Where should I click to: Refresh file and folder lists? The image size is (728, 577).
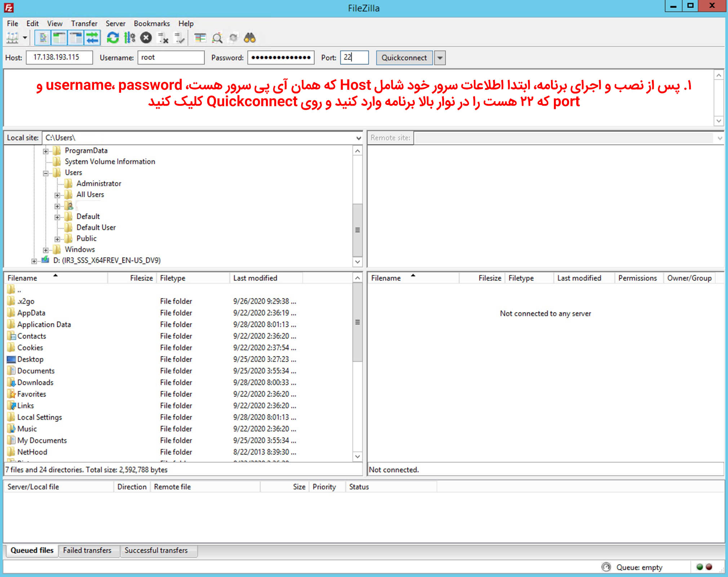click(113, 38)
